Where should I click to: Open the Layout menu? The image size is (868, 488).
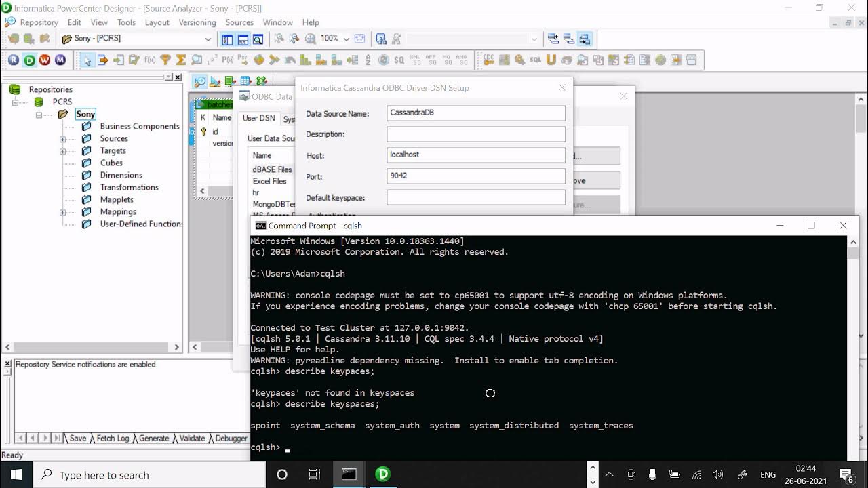(x=157, y=22)
